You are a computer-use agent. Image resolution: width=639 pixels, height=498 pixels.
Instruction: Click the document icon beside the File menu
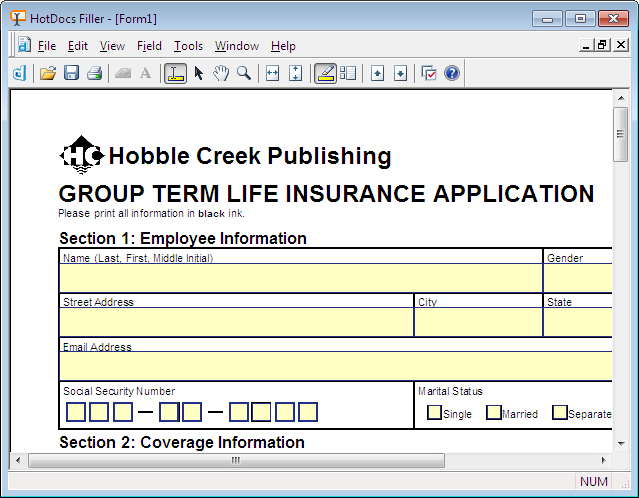24,45
